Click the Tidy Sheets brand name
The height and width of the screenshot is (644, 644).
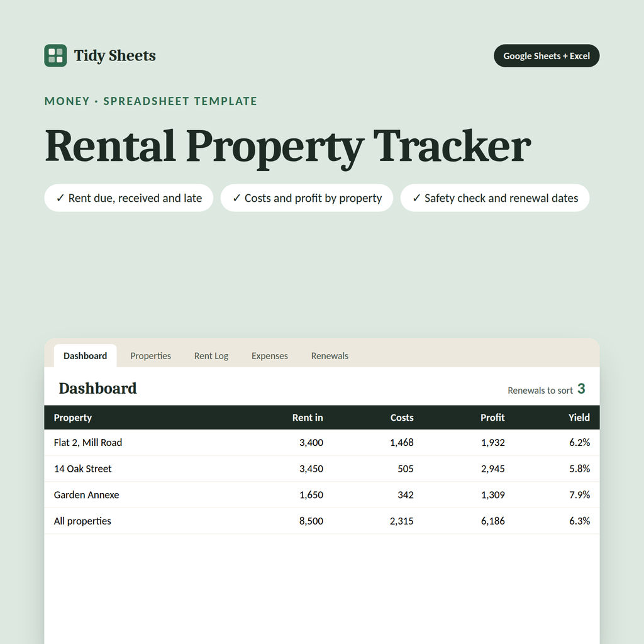coord(114,55)
